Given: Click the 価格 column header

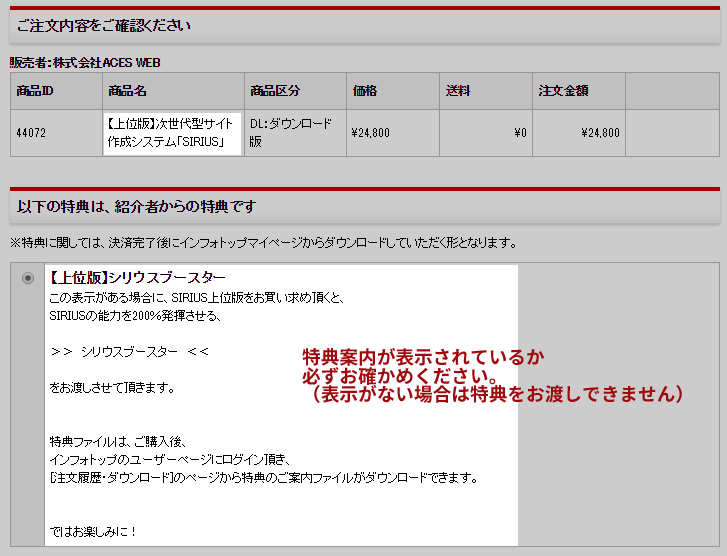Looking at the screenshot, I should (393, 91).
